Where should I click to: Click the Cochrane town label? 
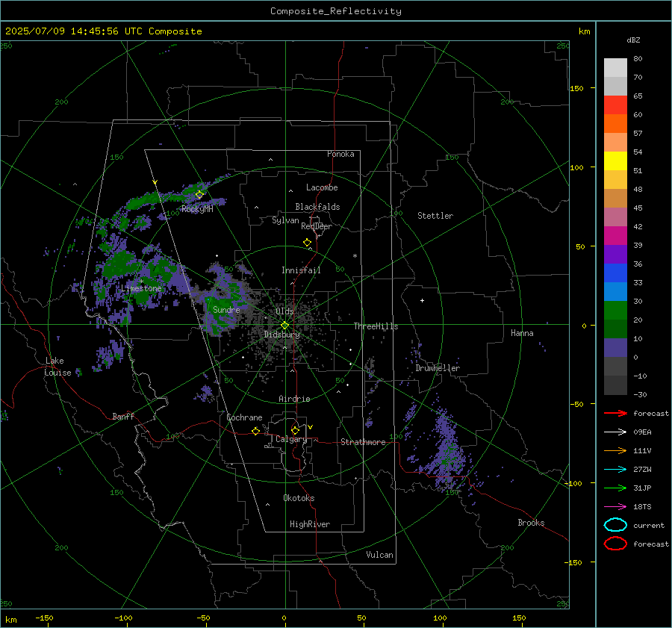[x=244, y=417]
